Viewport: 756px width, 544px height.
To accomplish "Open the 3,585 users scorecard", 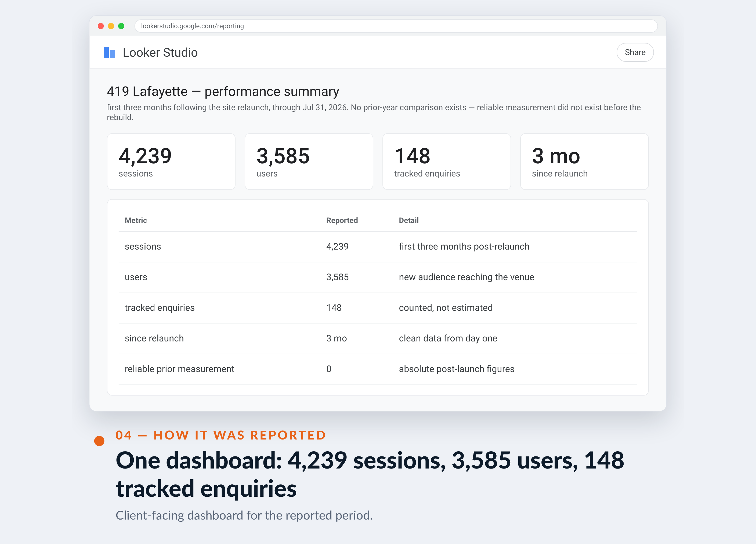I will coord(309,162).
